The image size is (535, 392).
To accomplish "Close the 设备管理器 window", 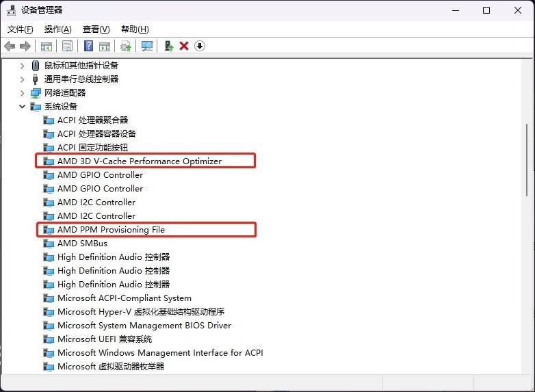I will pyautogui.click(x=518, y=10).
